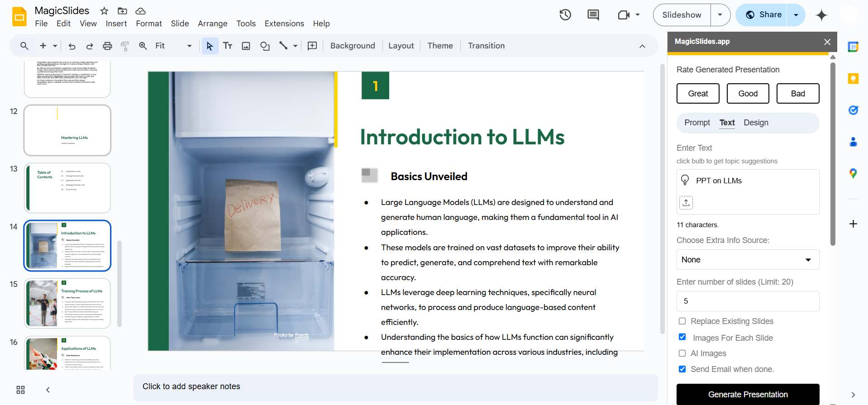Image resolution: width=868 pixels, height=405 pixels.
Task: Click the Generate Presentation button
Action: [748, 394]
